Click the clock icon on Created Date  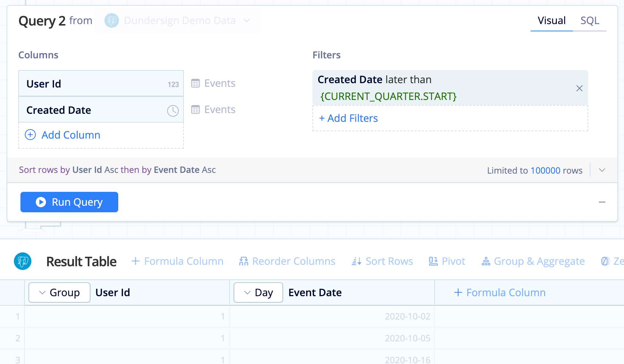(173, 111)
